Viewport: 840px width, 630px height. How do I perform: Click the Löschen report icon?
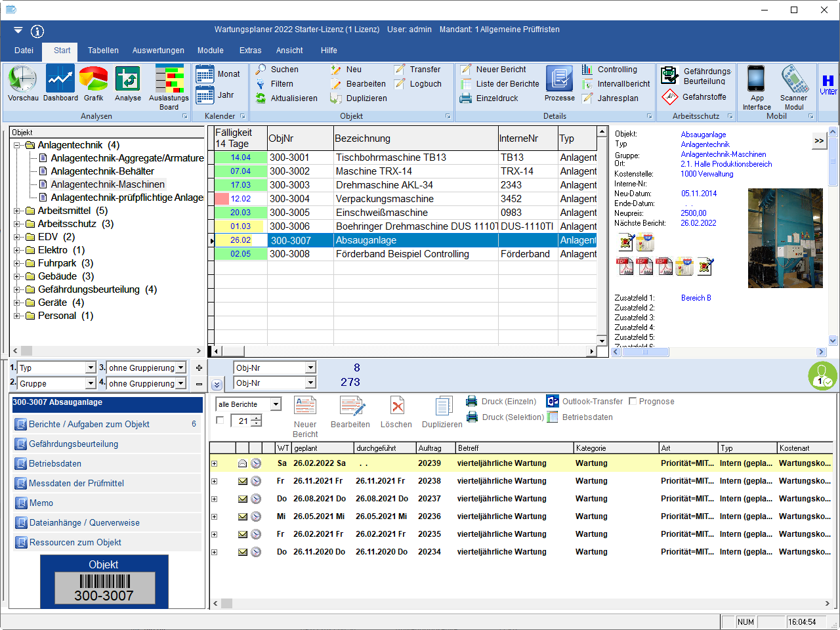pos(396,407)
